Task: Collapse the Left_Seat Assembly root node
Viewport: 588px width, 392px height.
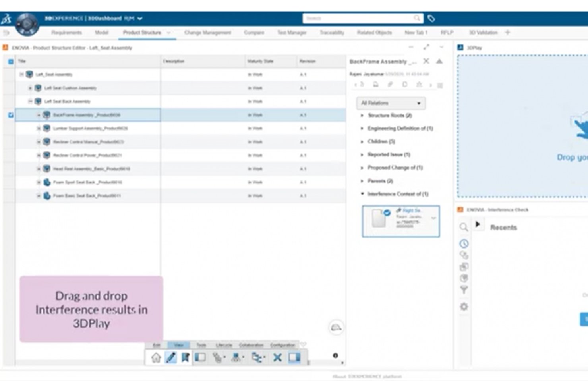Action: [x=21, y=75]
